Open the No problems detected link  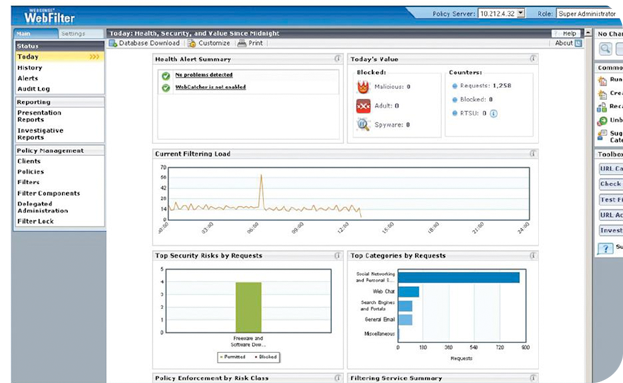[x=204, y=75]
